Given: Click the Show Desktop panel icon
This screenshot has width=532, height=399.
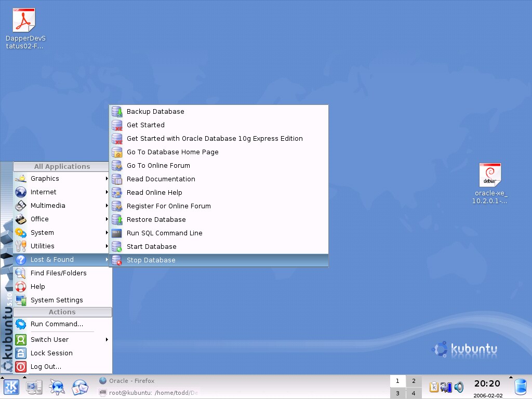Looking at the screenshot, I should [34, 387].
